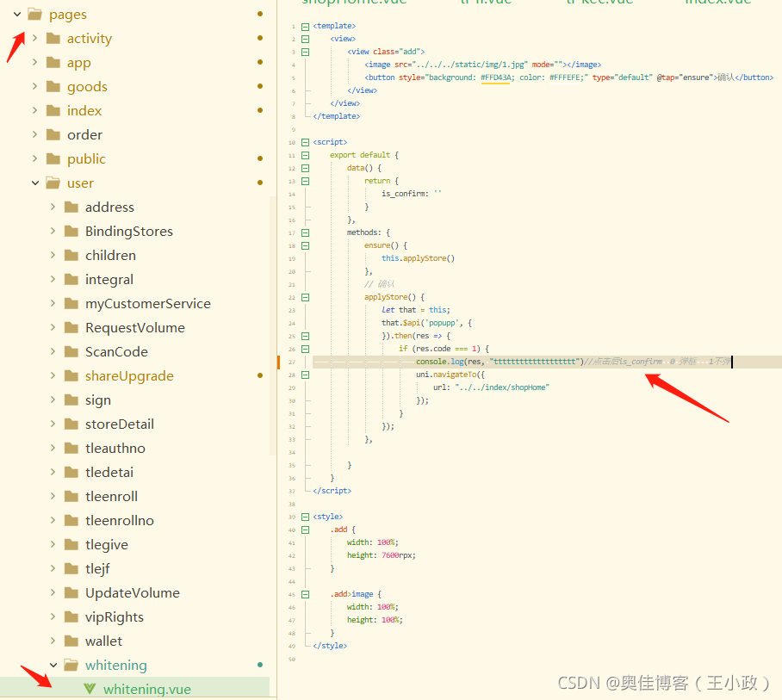
Task: Click the children folder icon
Action: point(71,255)
